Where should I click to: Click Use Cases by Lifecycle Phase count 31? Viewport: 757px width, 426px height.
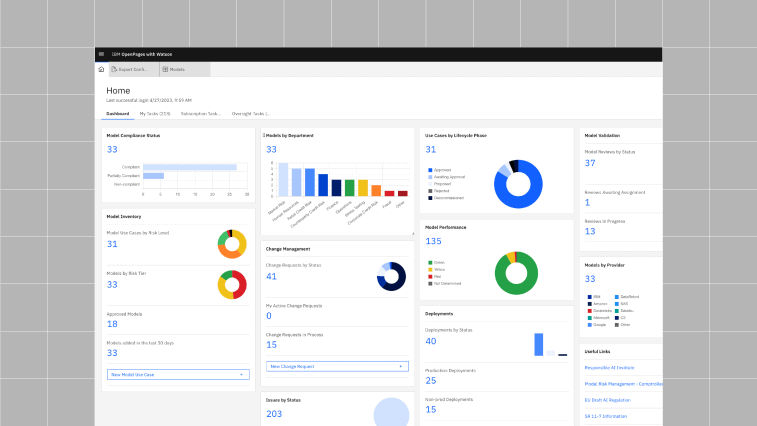(x=431, y=150)
